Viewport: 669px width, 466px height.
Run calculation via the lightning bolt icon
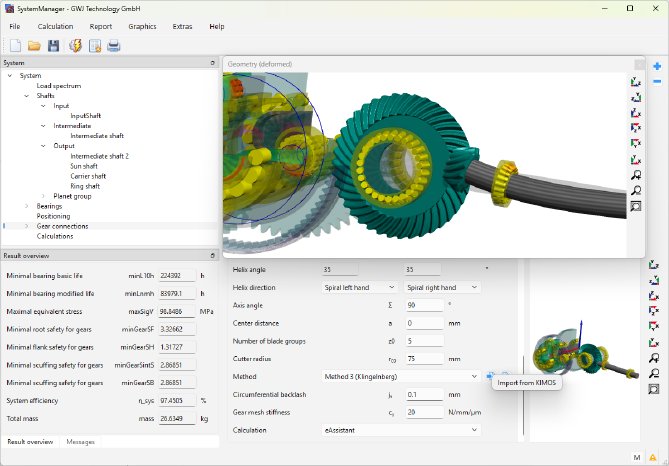(76, 46)
